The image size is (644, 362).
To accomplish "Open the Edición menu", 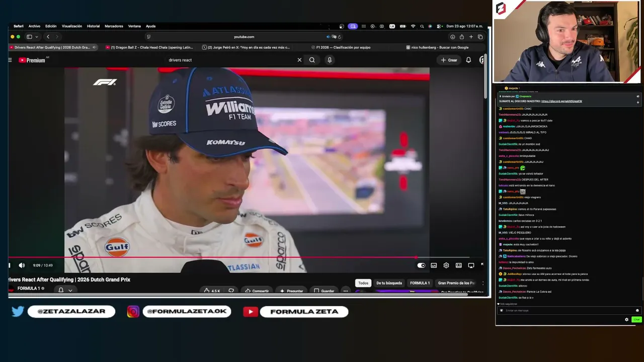I will (51, 26).
